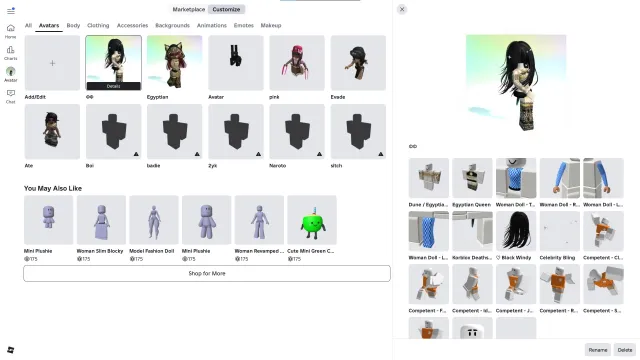Open Egyptian Queen item in details
Screen dimensions: 640x360
(472, 178)
